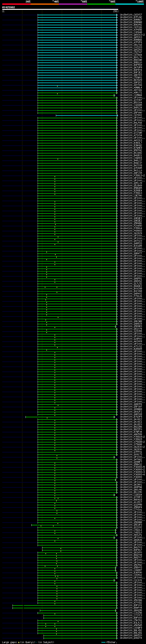This screenshot has height=644, width=146.
Task: Open UniRef100_Q95JJ9 entry
Action: pos(131,183)
